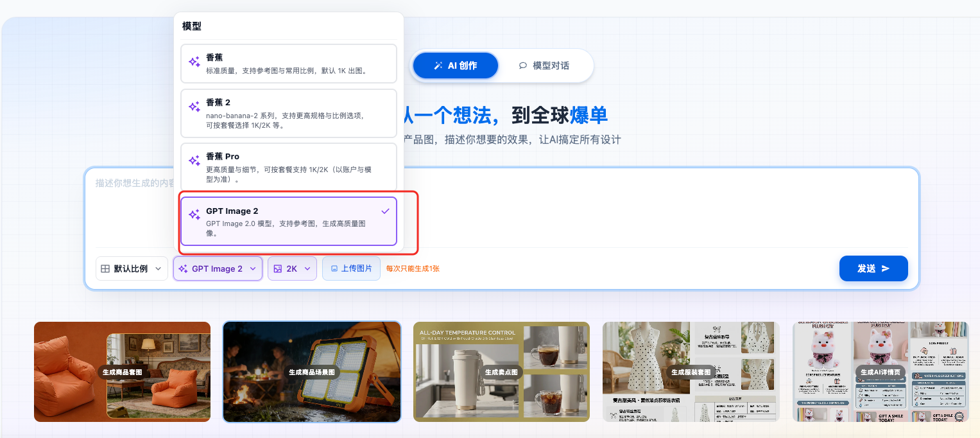This screenshot has width=980, height=438.
Task: Click the chat bubble icon on 模型对话
Action: pos(524,65)
